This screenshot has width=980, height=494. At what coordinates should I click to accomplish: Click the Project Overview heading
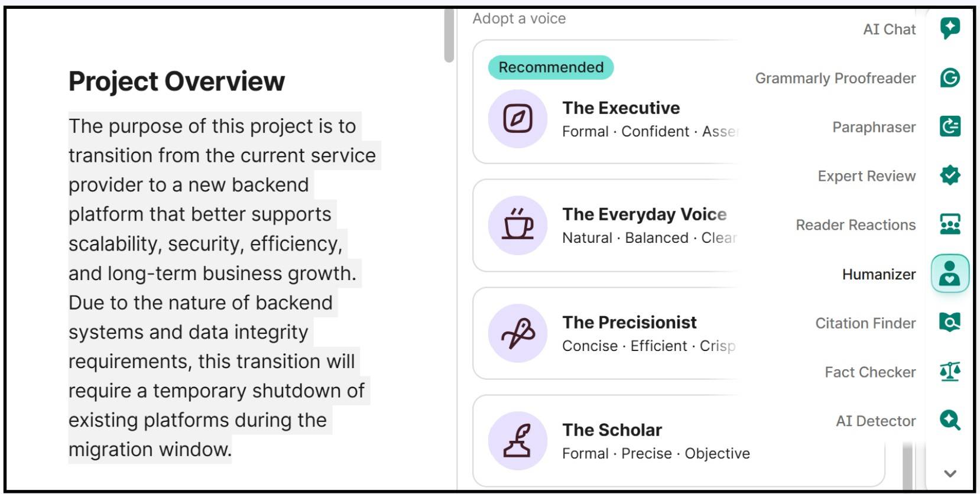click(x=176, y=82)
